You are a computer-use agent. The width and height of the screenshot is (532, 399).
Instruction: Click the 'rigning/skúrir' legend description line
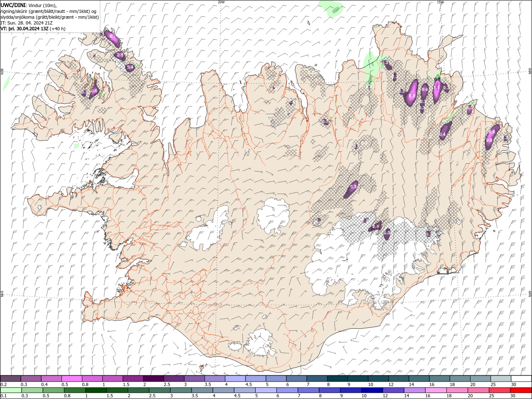[49, 11]
